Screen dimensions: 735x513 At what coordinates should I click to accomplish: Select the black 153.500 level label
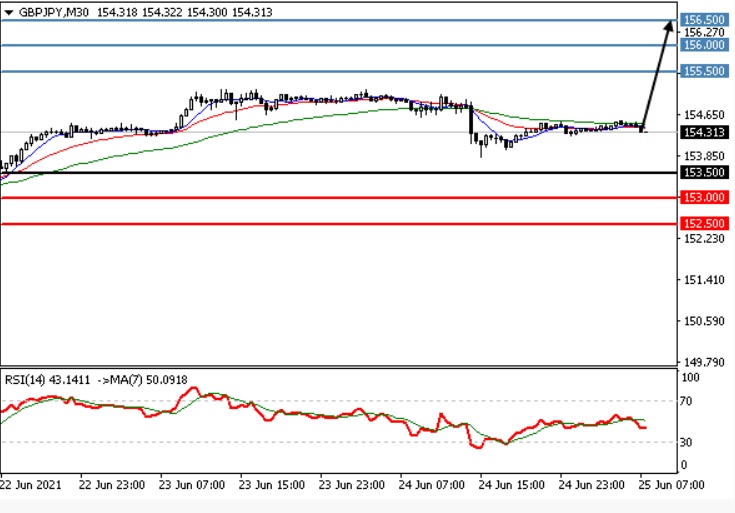[x=704, y=173]
